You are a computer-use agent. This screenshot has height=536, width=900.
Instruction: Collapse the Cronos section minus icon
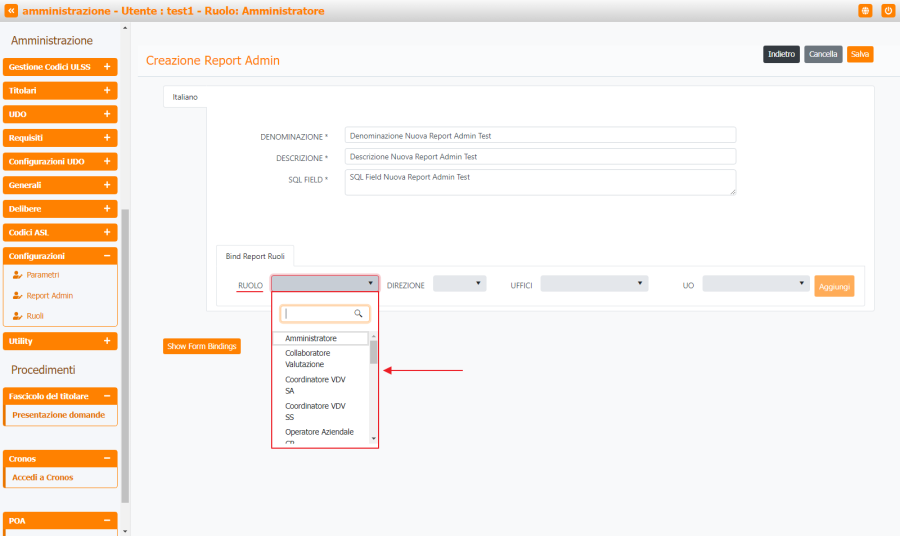[x=107, y=459]
